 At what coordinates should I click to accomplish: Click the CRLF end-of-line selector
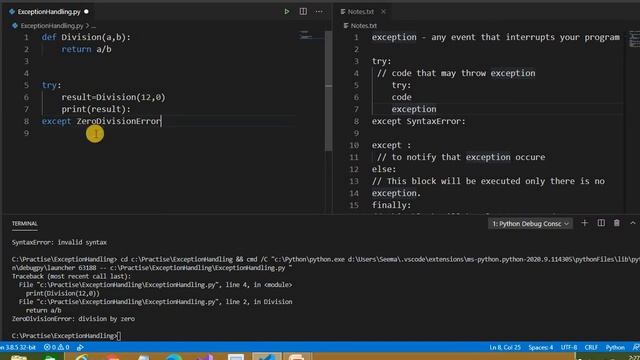[591, 347]
